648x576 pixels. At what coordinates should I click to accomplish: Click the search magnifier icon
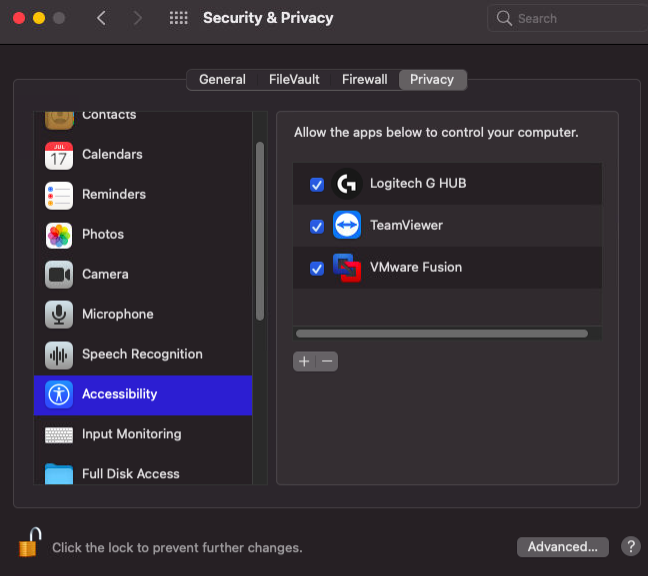[x=504, y=18]
